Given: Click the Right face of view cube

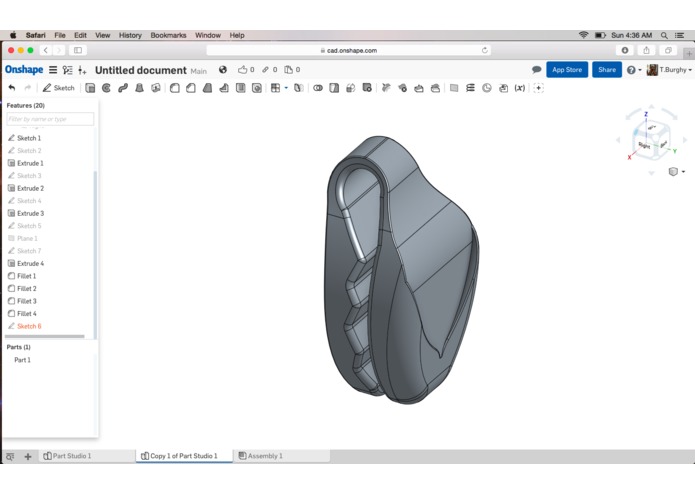Looking at the screenshot, I should (644, 145).
